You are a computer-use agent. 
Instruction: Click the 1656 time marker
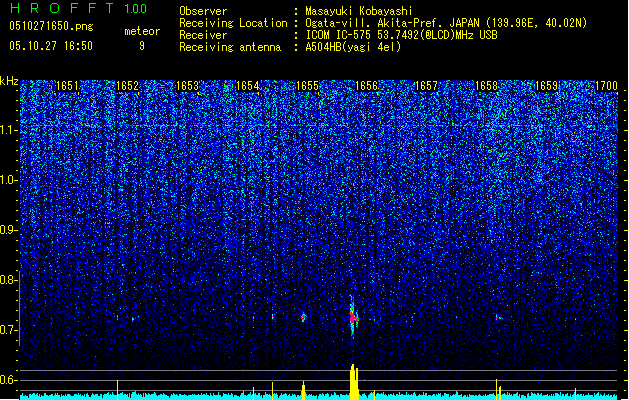pos(367,86)
